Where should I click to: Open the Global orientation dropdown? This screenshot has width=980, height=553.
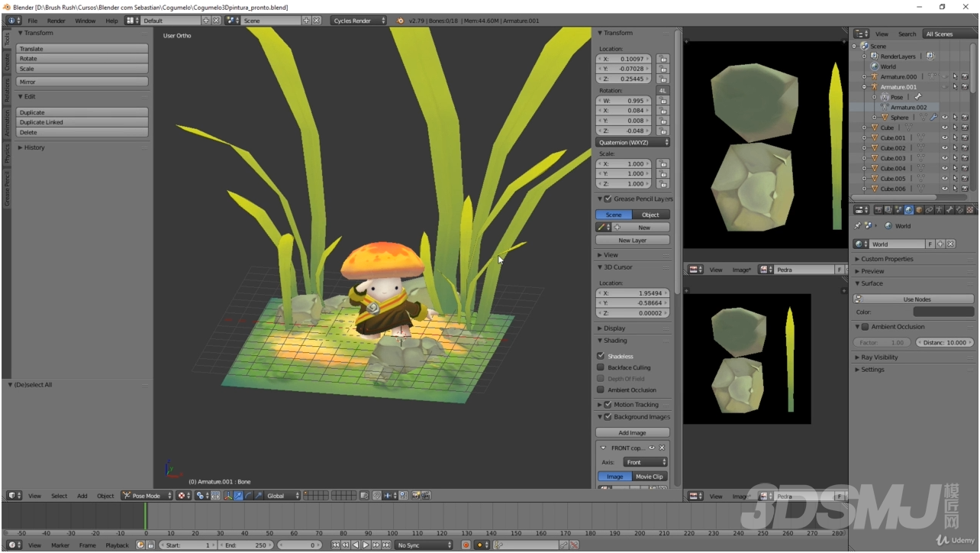pyautogui.click(x=283, y=496)
